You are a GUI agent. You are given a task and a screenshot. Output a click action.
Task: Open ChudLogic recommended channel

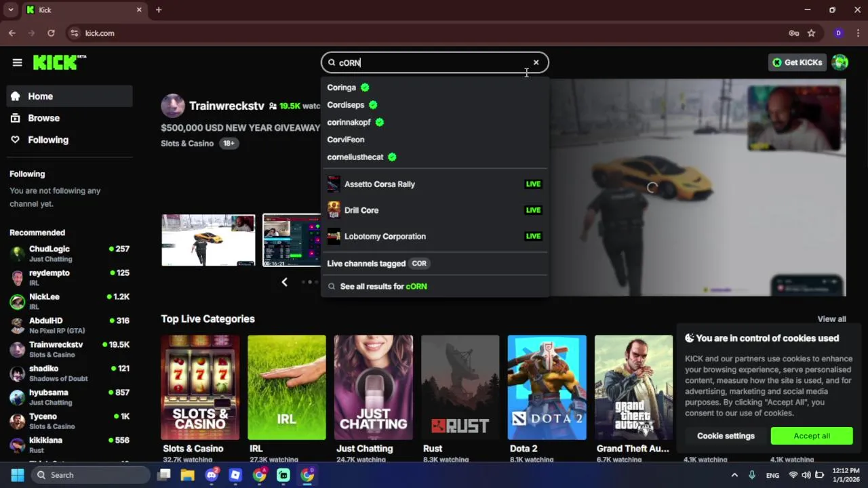tap(70, 253)
